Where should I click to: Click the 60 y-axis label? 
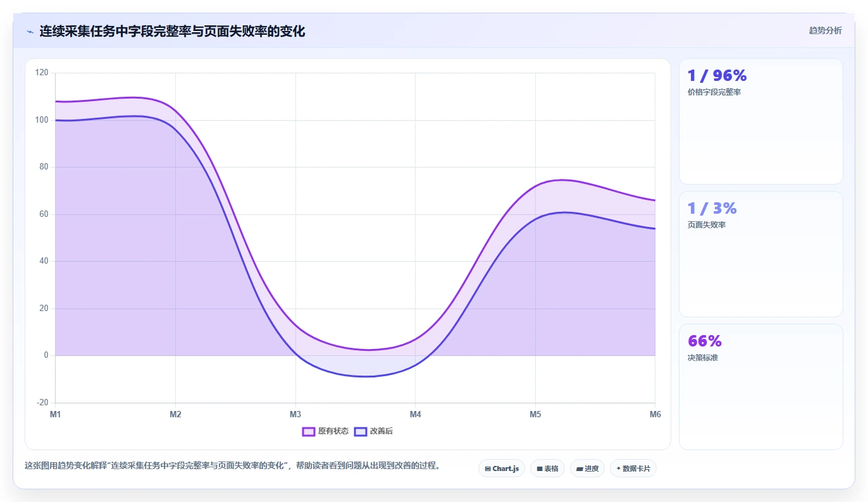tap(44, 214)
